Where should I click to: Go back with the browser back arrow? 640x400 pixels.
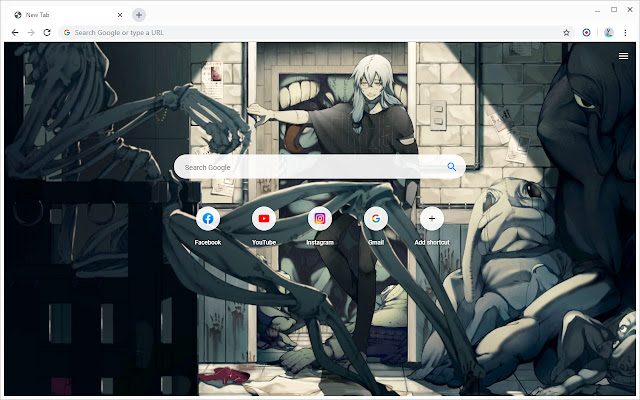click(x=15, y=33)
